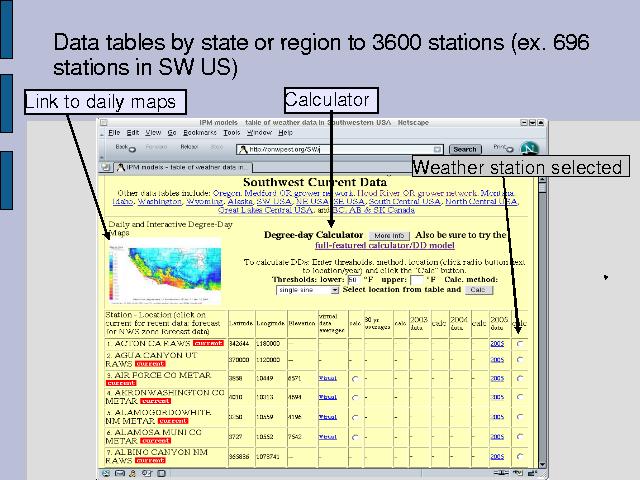The width and height of the screenshot is (640, 480).
Task: Expand the URL address bar history dropdown
Action: tap(437, 149)
